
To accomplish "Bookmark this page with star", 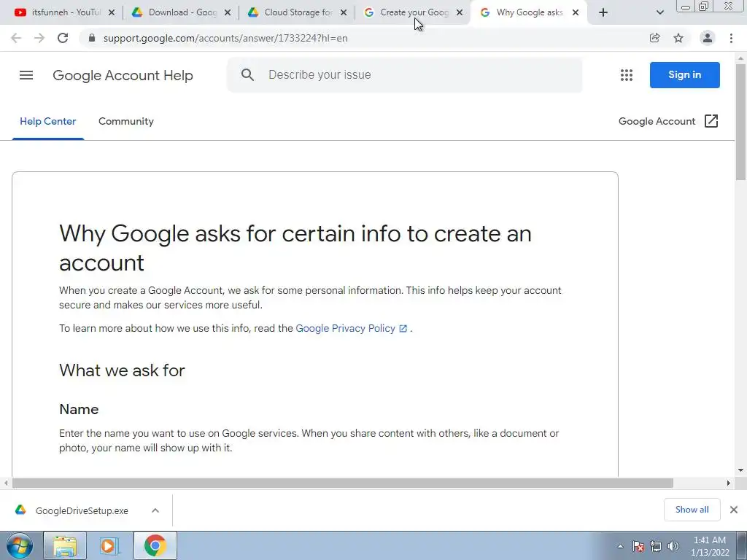I will [x=678, y=38].
